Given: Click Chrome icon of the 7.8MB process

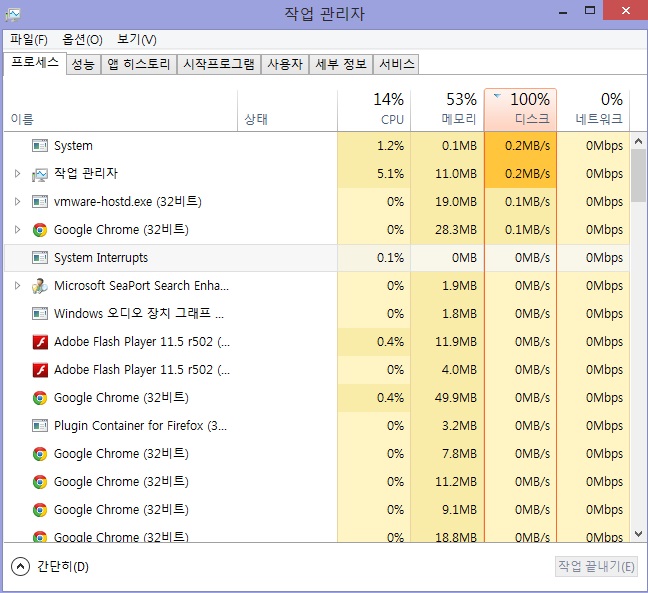Looking at the screenshot, I should pyautogui.click(x=40, y=454).
